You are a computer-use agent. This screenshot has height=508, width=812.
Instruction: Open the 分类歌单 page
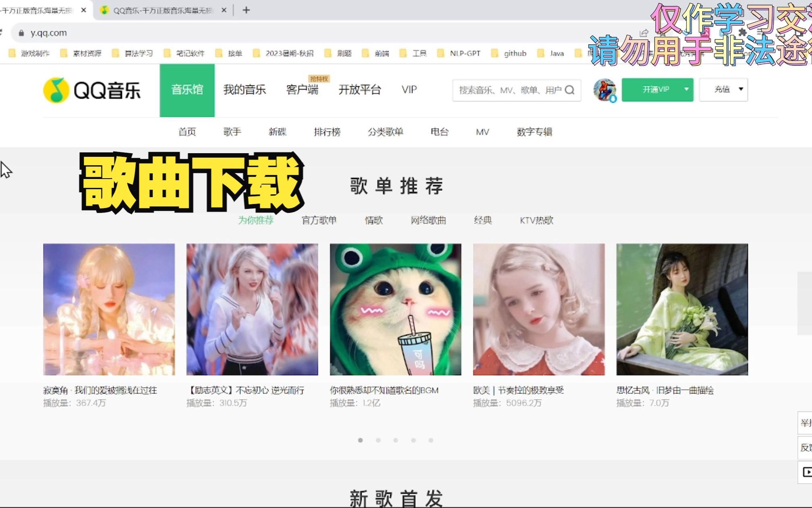click(385, 132)
